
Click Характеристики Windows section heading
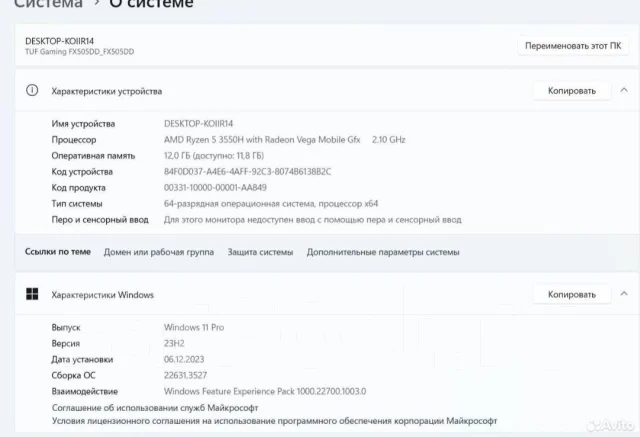102,295
